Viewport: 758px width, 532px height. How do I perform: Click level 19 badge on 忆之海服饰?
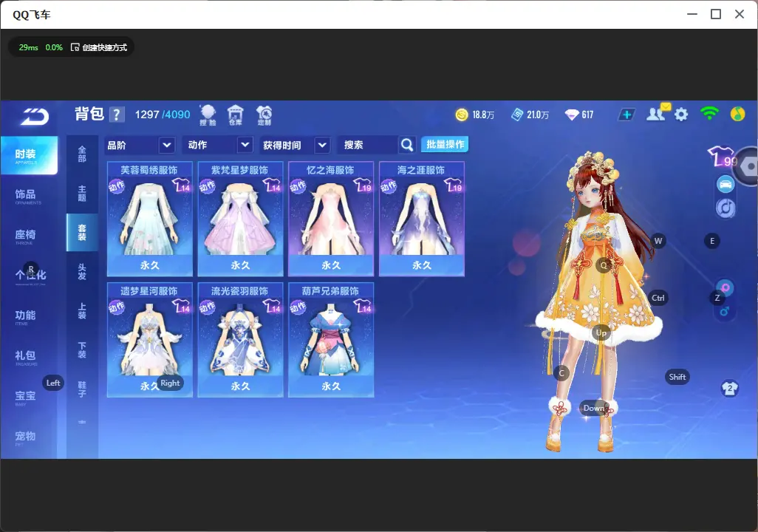(x=362, y=185)
